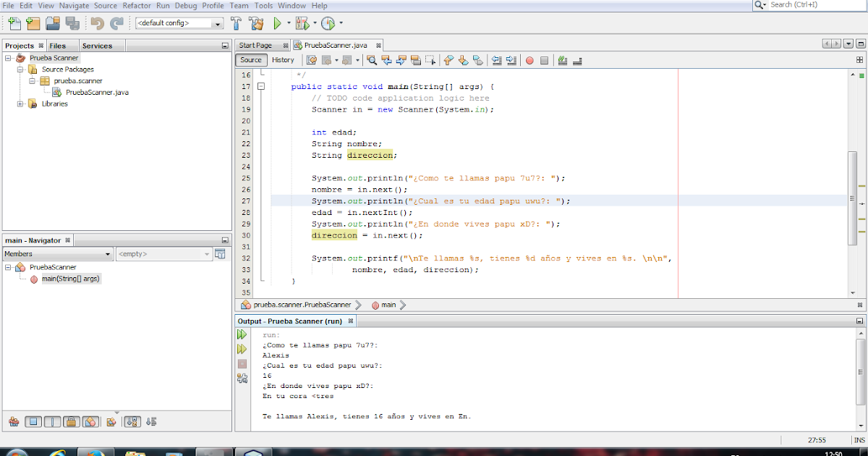The height and width of the screenshot is (456, 868).
Task: Collapse the main method code fold
Action: (x=260, y=86)
